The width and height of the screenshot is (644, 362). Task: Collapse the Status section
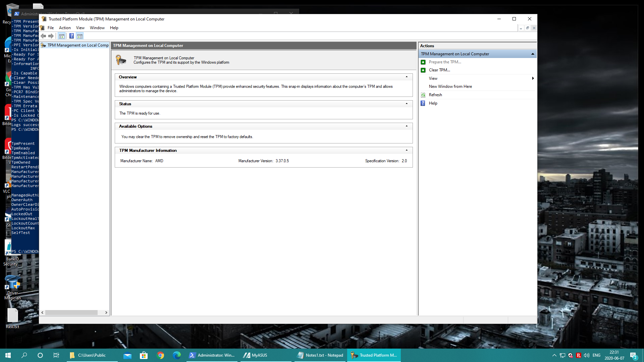tap(407, 104)
